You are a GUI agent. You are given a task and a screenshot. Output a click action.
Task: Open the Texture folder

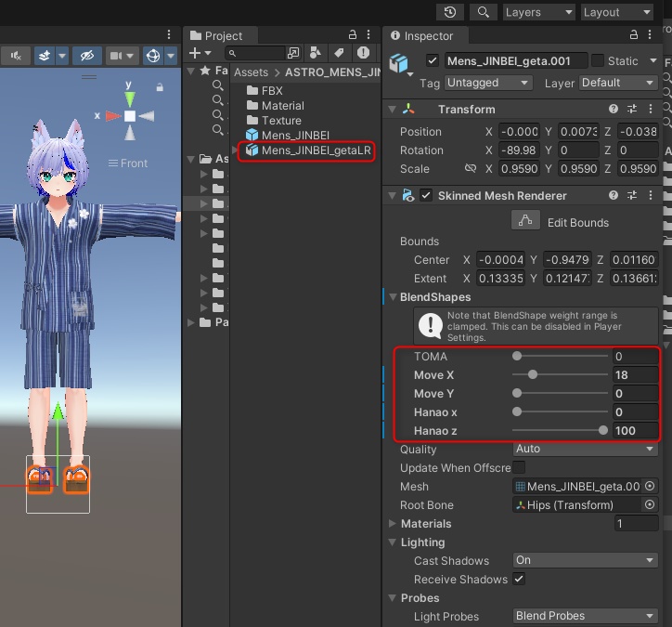(275, 121)
